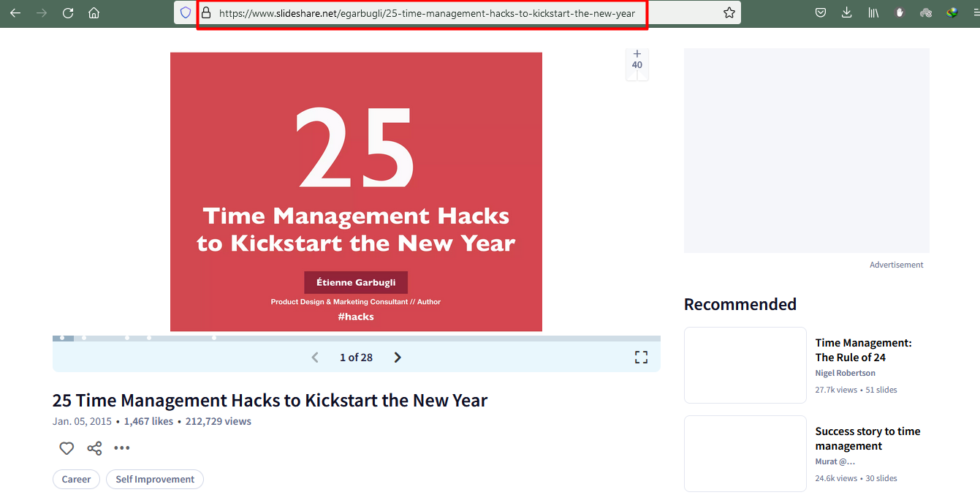Advance to the next slide
980x495 pixels.
(398, 358)
